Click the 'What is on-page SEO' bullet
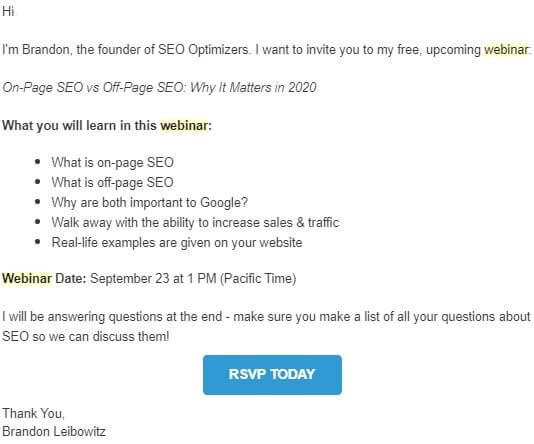Image resolution: width=534 pixels, height=444 pixels. (112, 162)
